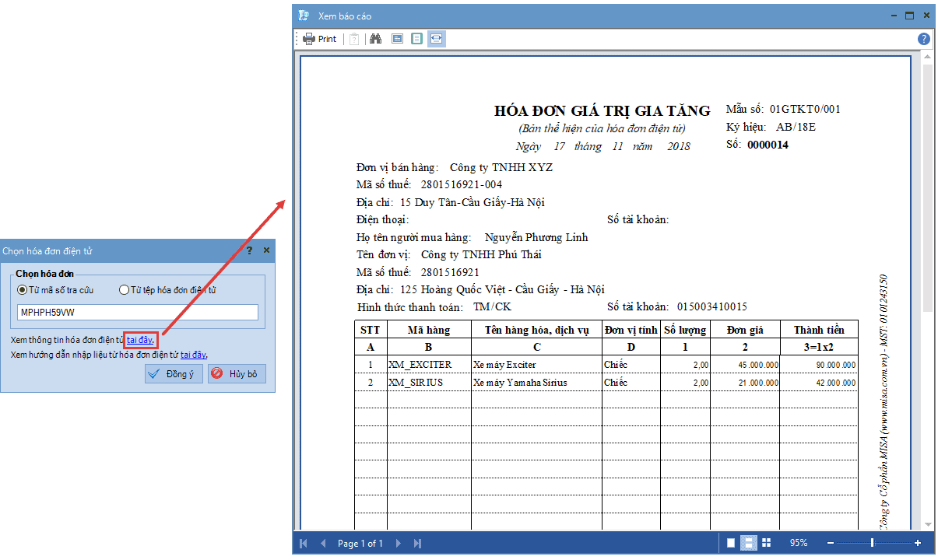
Task: Click the Mẫu số 01GTKT0/001 text
Action: click(x=783, y=110)
